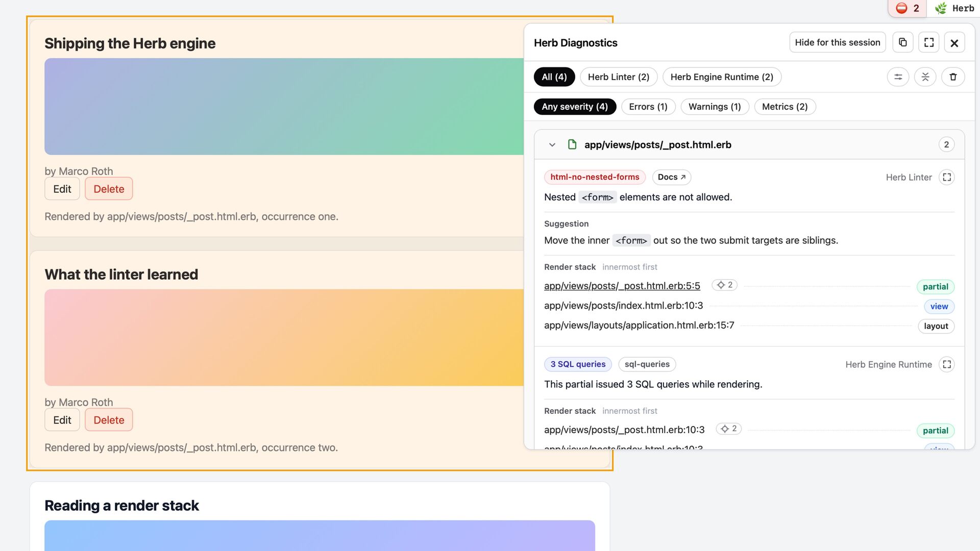This screenshot has width=980, height=551.
Task: Clear diagnostics with the trash icon
Action: pos(953,77)
